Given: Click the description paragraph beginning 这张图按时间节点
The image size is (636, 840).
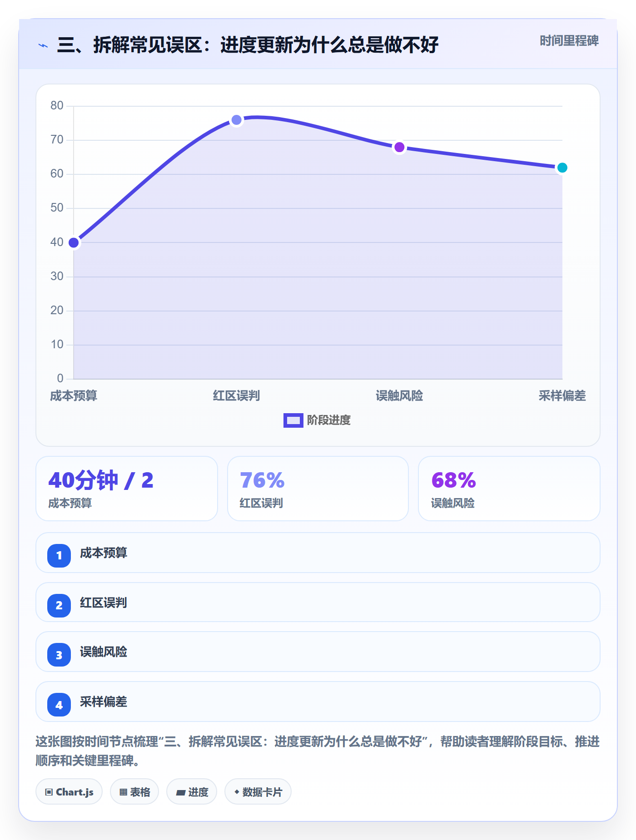Looking at the screenshot, I should pos(318,751).
